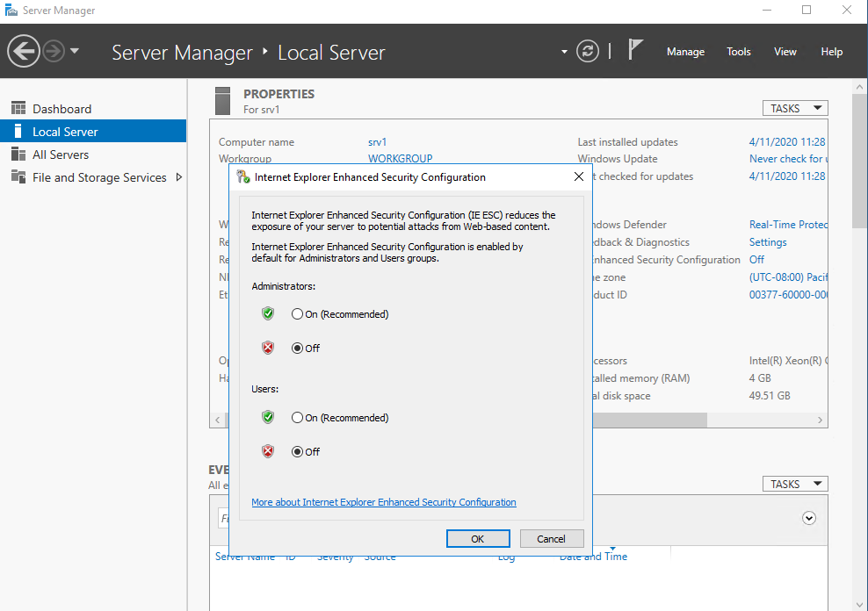Click the WORKGROUP link
The height and width of the screenshot is (611, 868).
point(401,158)
